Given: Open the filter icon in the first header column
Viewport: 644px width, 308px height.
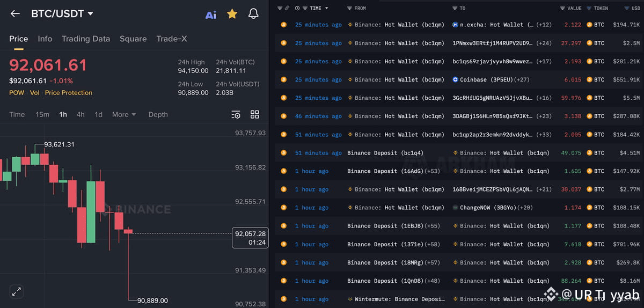Looking at the screenshot, I should pos(280,8).
